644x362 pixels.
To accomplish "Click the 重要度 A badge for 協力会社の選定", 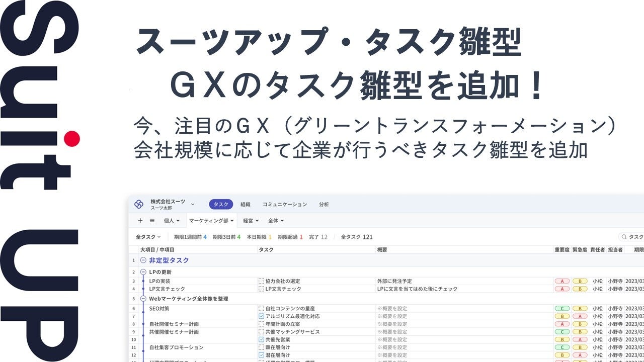I will pyautogui.click(x=561, y=282).
